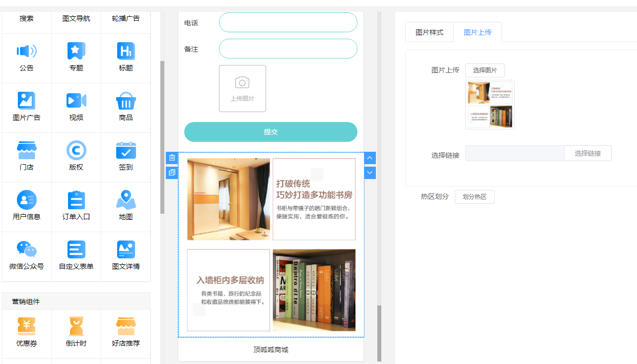Click the 备注 input field
The height and width of the screenshot is (364, 637).
[288, 49]
